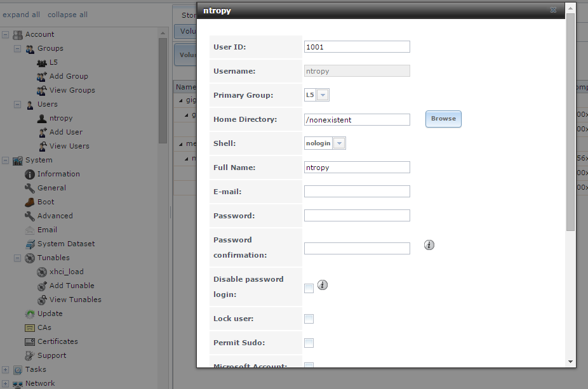Close the ntropy dialog
The width and height of the screenshot is (588, 389).
coord(553,10)
